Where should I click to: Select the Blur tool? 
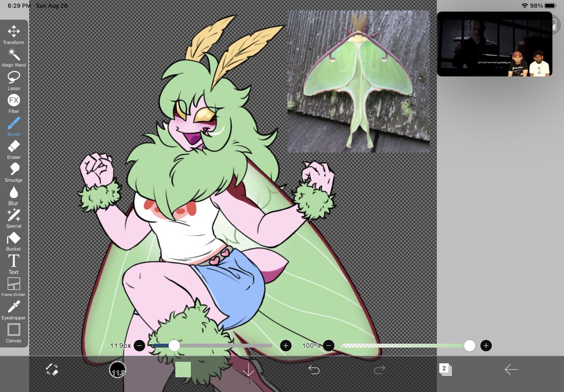[14, 196]
